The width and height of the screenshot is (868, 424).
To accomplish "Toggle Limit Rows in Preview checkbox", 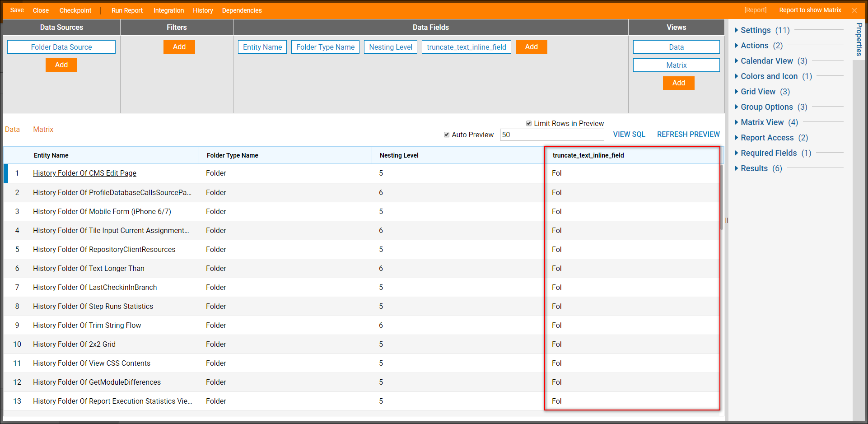I will click(x=528, y=123).
